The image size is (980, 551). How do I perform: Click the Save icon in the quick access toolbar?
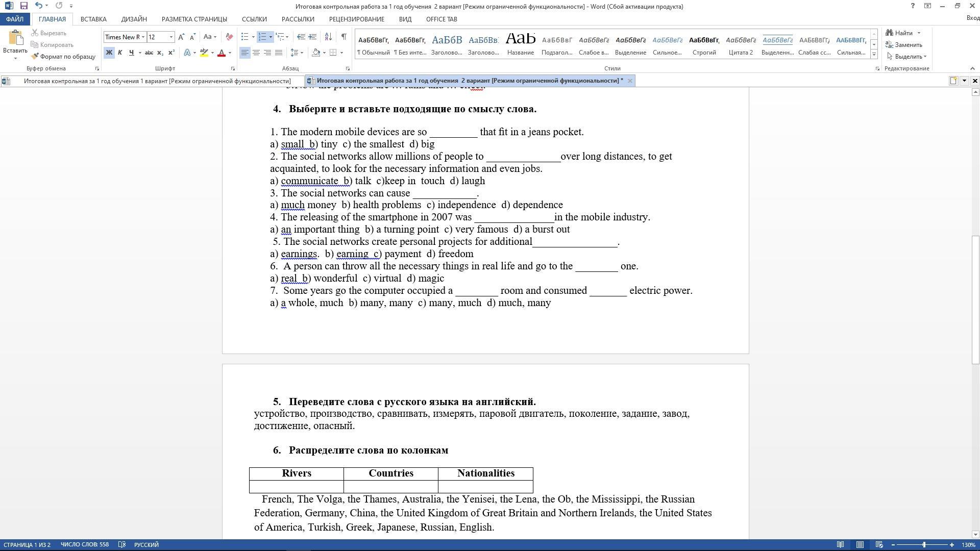click(x=23, y=6)
